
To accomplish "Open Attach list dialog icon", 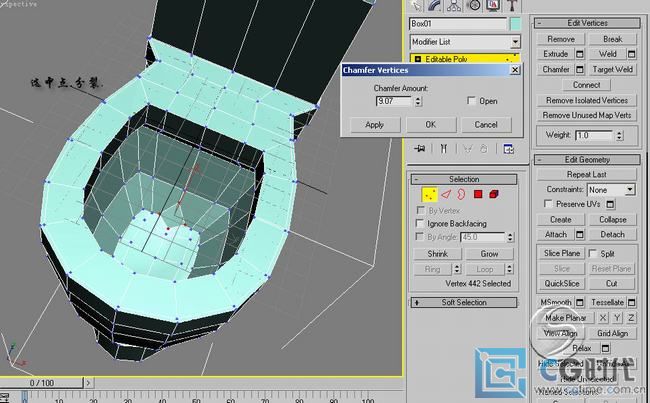I will coord(580,235).
